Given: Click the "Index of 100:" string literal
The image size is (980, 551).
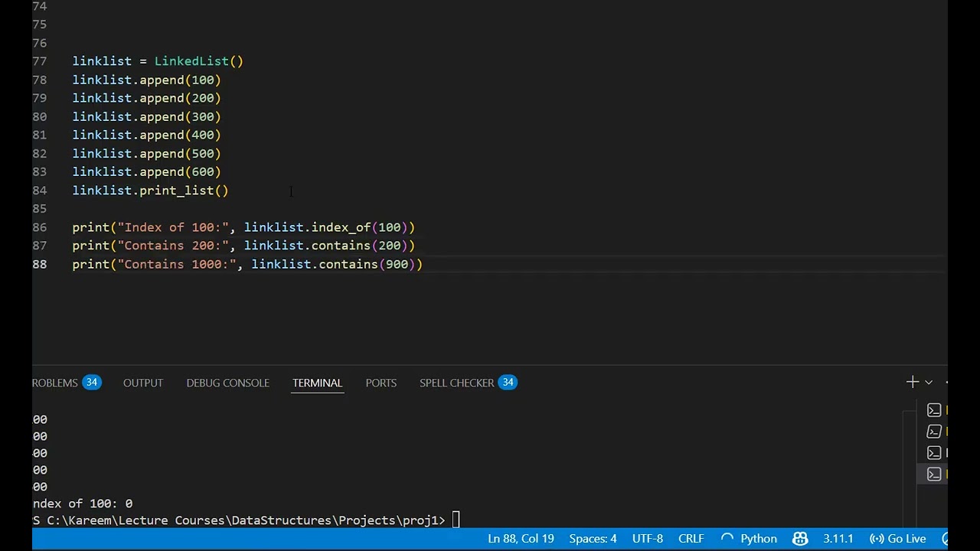Looking at the screenshot, I should (x=173, y=227).
